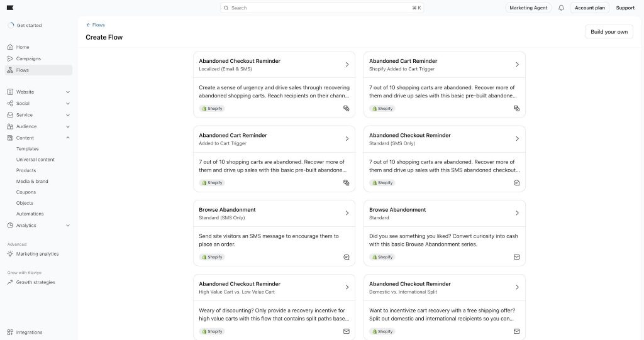The image size is (644, 340).
Task: Click back arrow next to Flows breadcrumb
Action: tap(88, 25)
